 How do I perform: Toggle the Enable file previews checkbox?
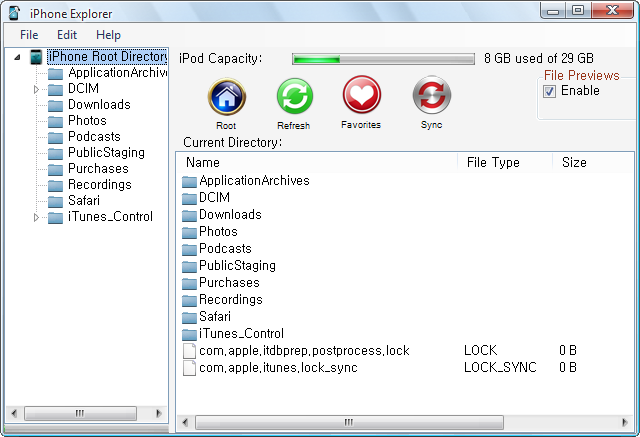click(549, 91)
